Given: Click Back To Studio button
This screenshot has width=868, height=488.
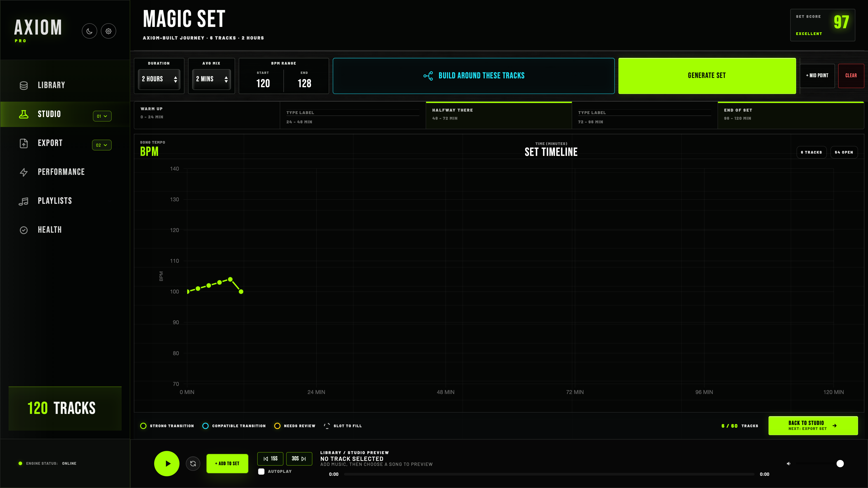Looking at the screenshot, I should (813, 426).
